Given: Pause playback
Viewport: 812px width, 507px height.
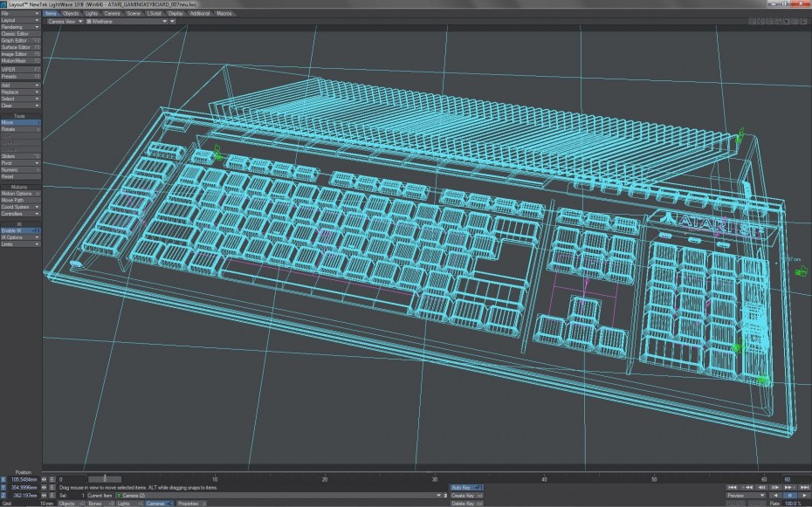Looking at the screenshot, I should tap(789, 495).
